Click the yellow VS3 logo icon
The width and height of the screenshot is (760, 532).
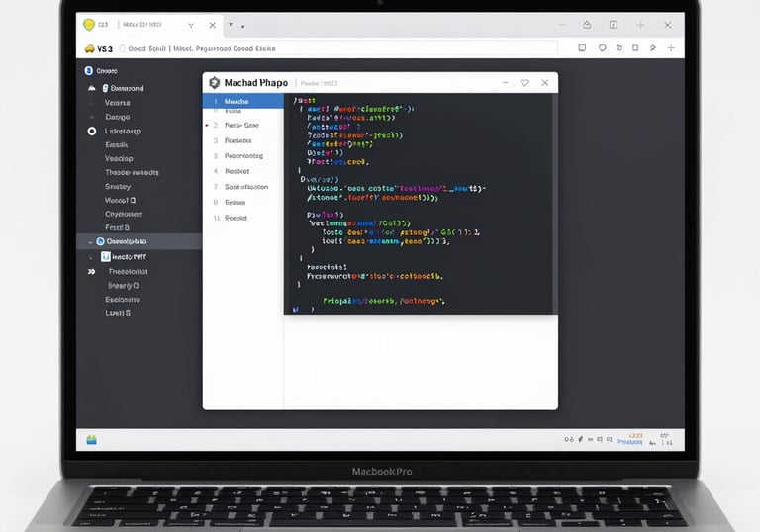pos(89,48)
